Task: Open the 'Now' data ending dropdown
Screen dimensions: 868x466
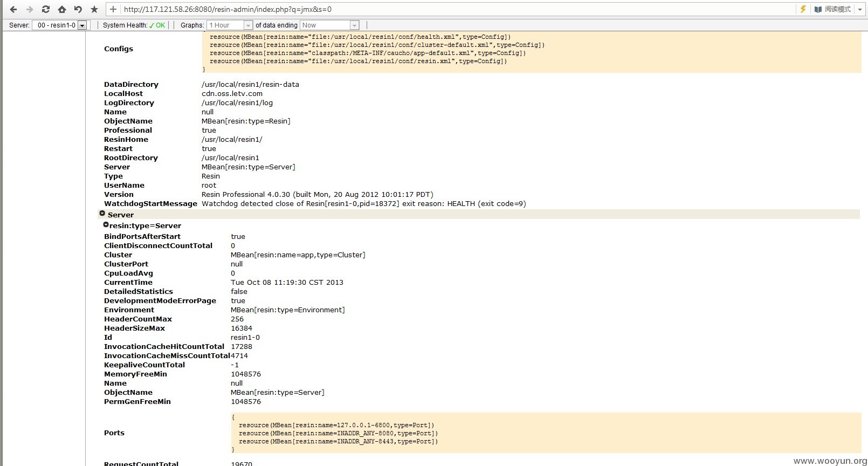Action: pos(329,25)
